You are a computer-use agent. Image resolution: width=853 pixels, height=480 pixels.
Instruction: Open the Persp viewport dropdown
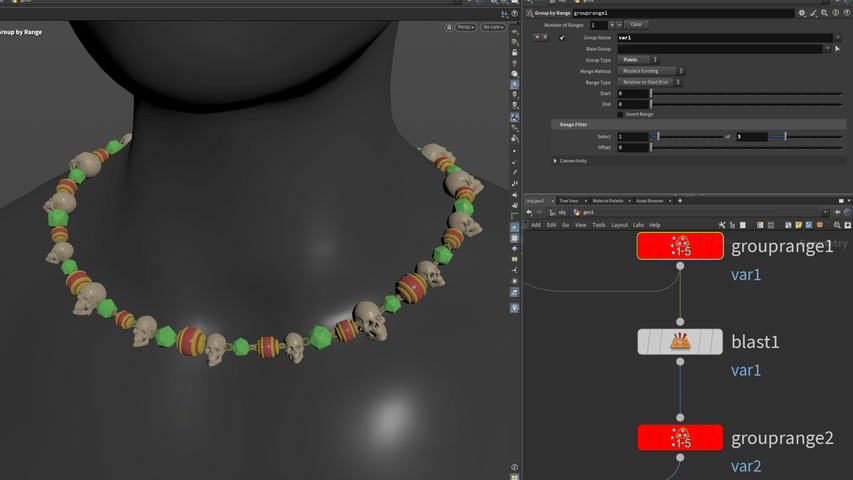pos(466,27)
